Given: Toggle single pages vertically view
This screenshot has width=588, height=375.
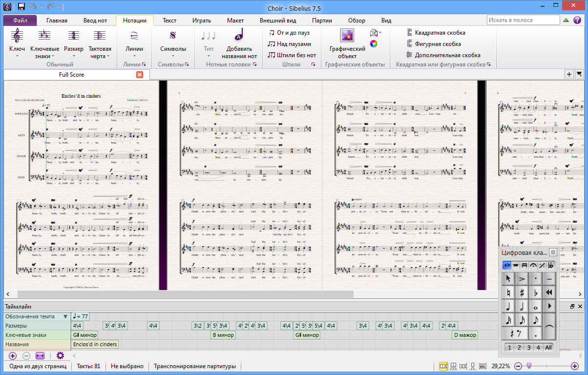Looking at the screenshot, I should 472,366.
